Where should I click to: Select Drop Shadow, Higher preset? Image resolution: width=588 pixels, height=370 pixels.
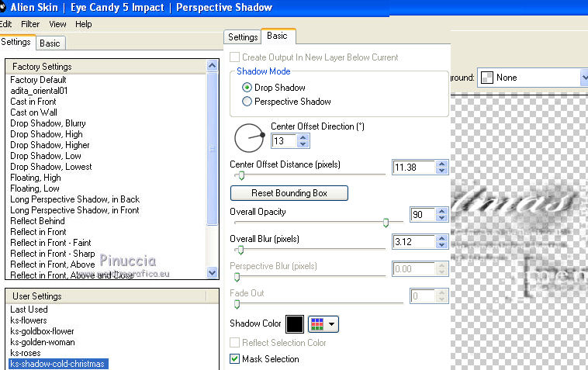(x=50, y=145)
